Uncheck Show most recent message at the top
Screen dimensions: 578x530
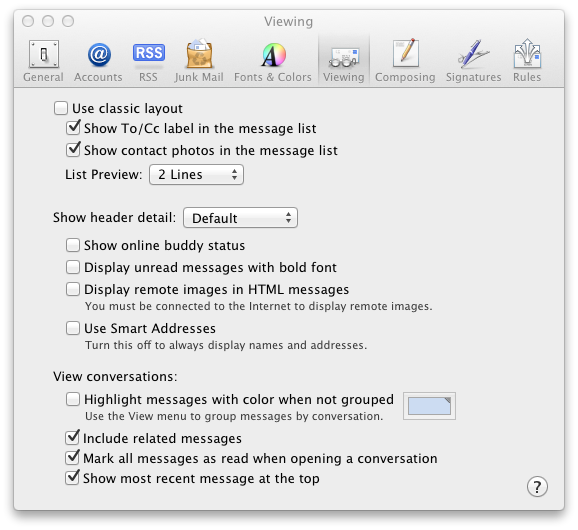click(x=72, y=478)
